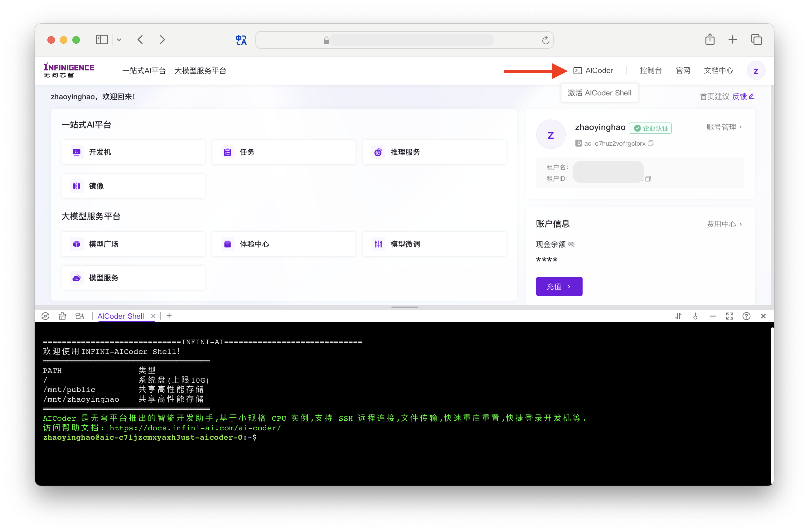This screenshot has height=532, width=809.
Task: Click the feedback edit pencil icon
Action: click(x=752, y=96)
